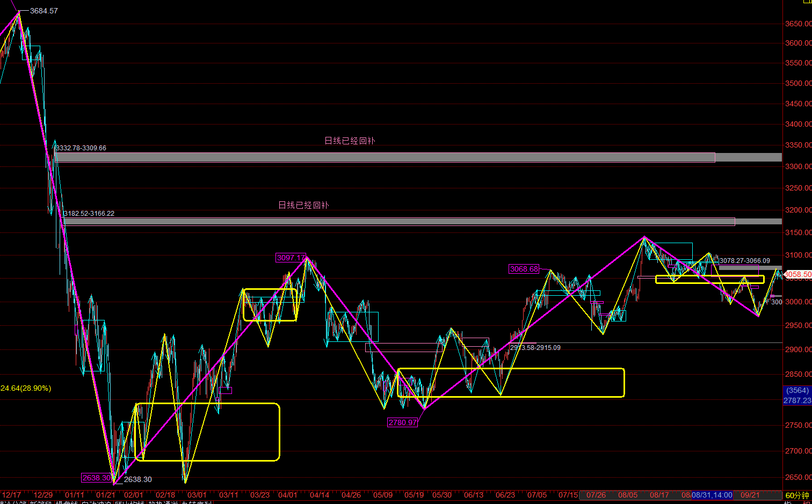The image size is (812, 504).
Task: Click the 3332.78-3309.66 gap label
Action: (81, 148)
